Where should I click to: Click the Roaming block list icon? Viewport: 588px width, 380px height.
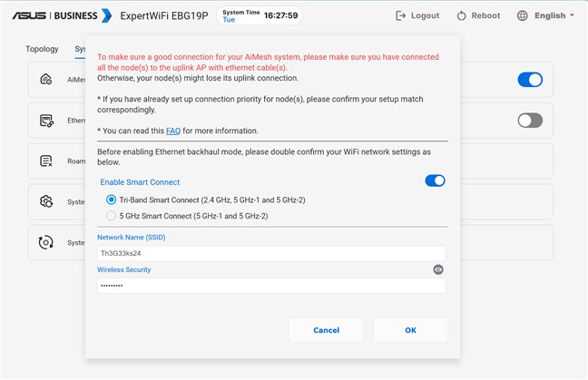click(x=46, y=161)
